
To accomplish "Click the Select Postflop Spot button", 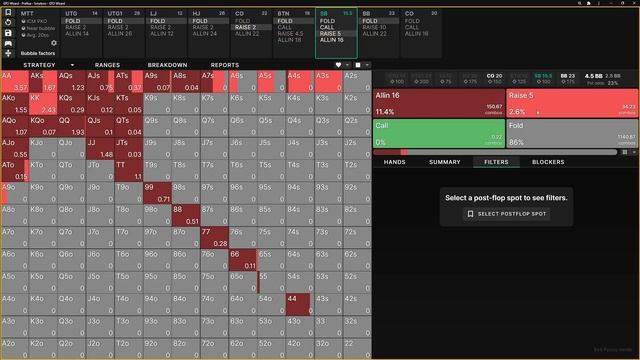I will tap(507, 214).
